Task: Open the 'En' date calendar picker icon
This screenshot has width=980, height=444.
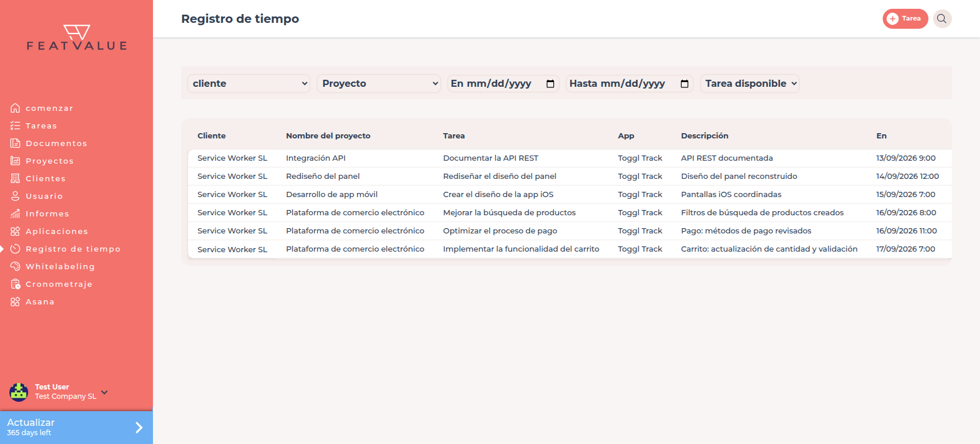Action: pyautogui.click(x=550, y=84)
